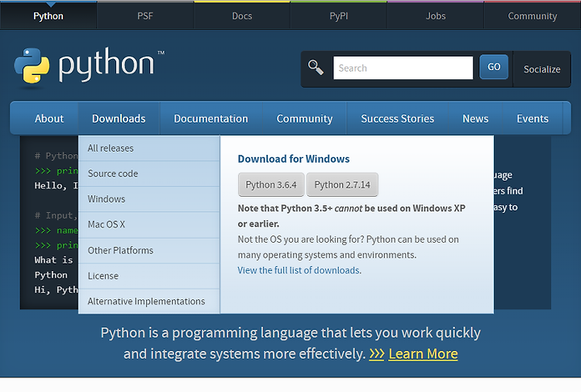Click inside the Search input field
Image resolution: width=581 pixels, height=392 pixels.
[403, 68]
